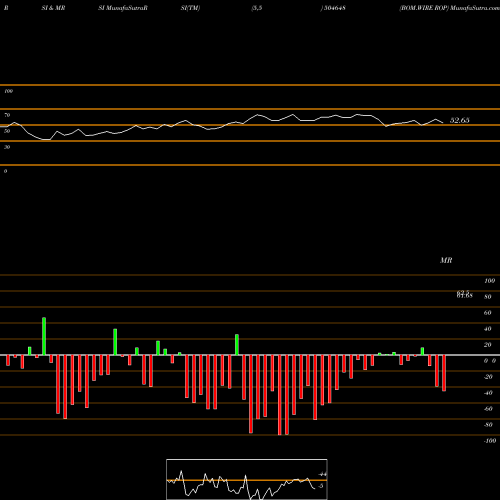Click the MR label above the histogram
The height and width of the screenshot is (500, 500).
pos(446,260)
